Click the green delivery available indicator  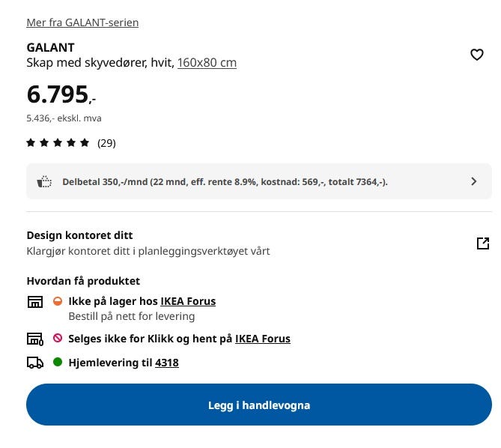(x=58, y=362)
